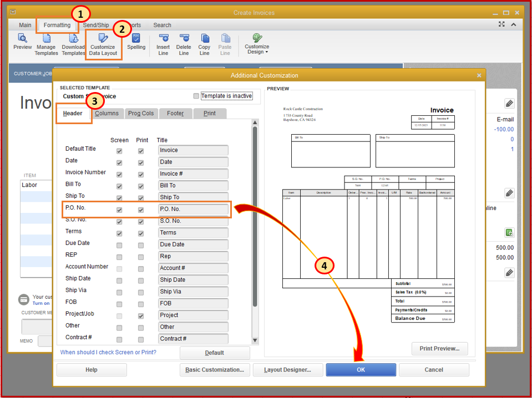The image size is (532, 398).
Task: Disable printing of P.O. No.
Action: click(140, 208)
